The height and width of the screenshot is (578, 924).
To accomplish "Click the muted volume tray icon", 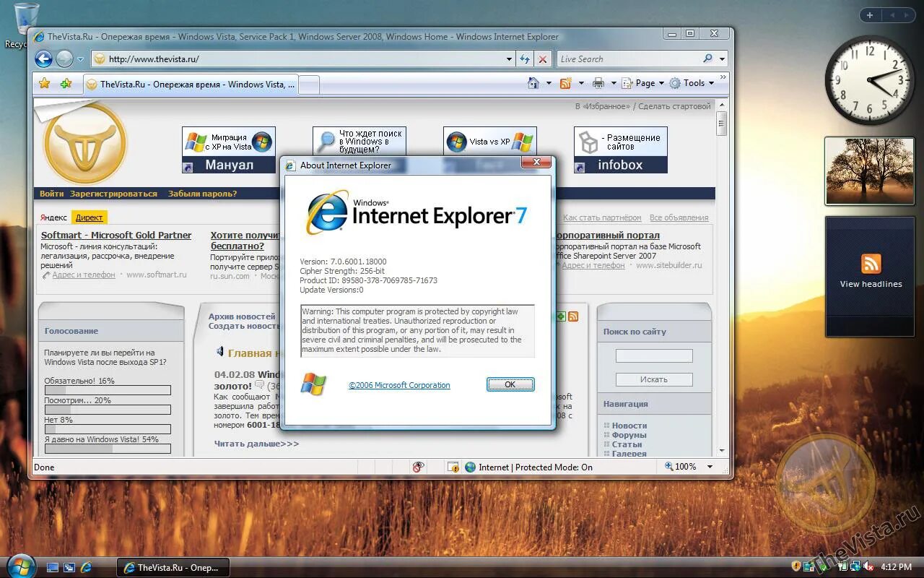I will (x=868, y=566).
